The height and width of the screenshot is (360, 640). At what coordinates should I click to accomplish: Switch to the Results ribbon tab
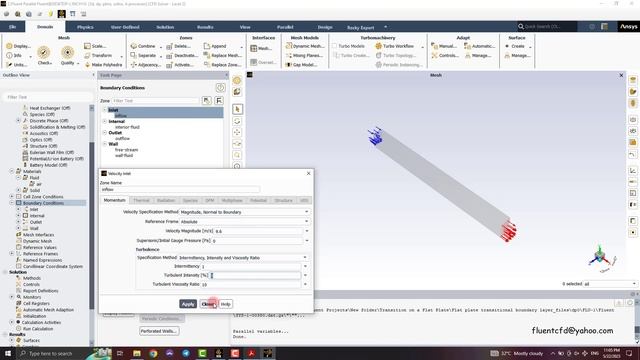pyautogui.click(x=205, y=27)
